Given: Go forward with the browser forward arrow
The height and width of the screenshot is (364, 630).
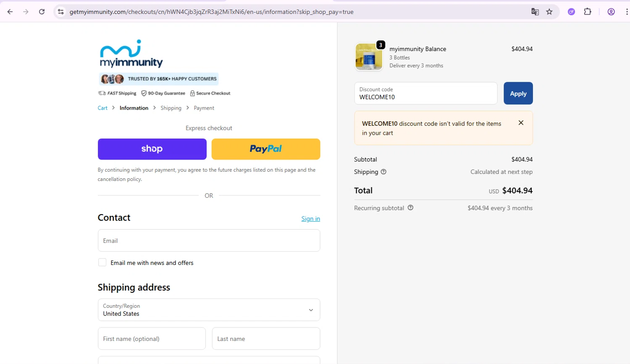Looking at the screenshot, I should [x=26, y=12].
